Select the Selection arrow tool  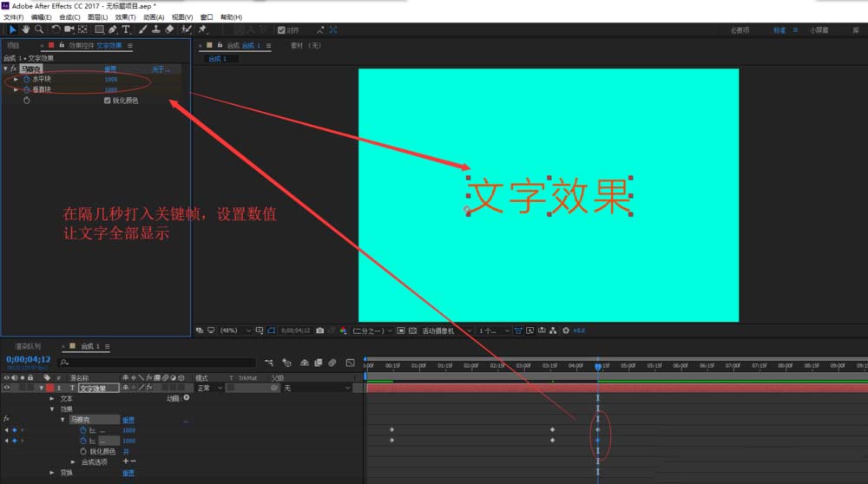coord(12,29)
